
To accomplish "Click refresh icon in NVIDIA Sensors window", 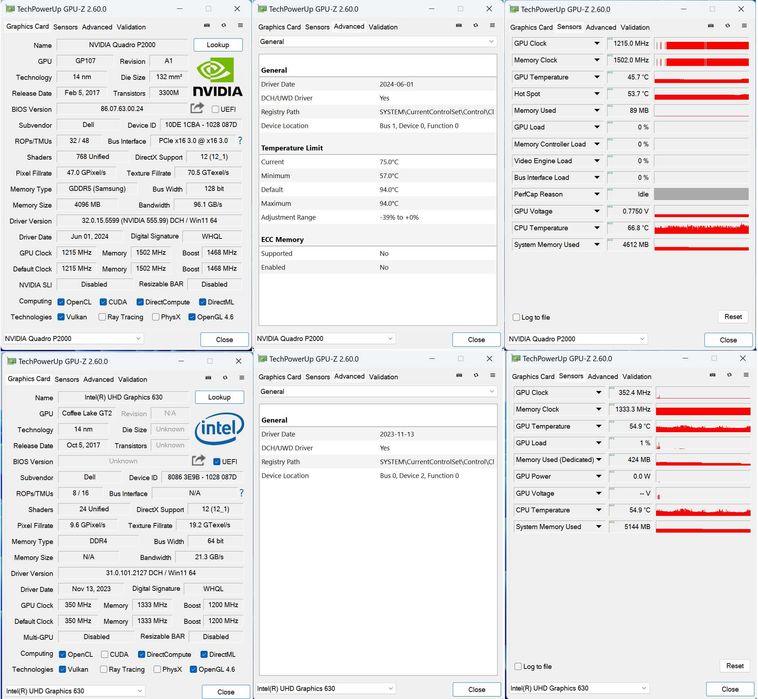I will pyautogui.click(x=728, y=26).
